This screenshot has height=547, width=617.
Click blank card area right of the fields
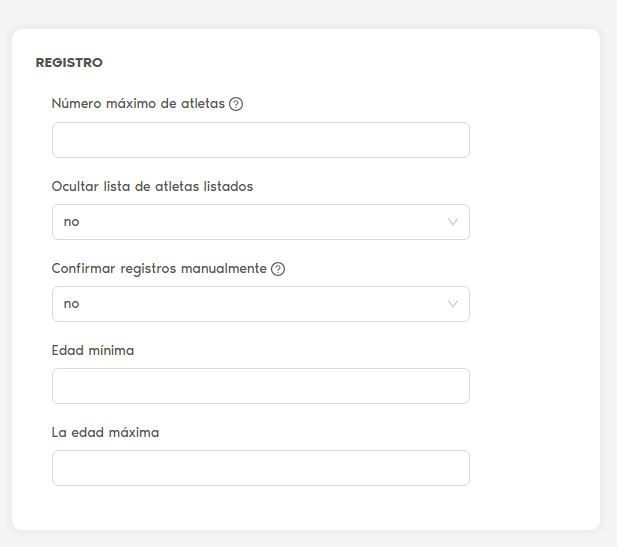click(x=535, y=280)
